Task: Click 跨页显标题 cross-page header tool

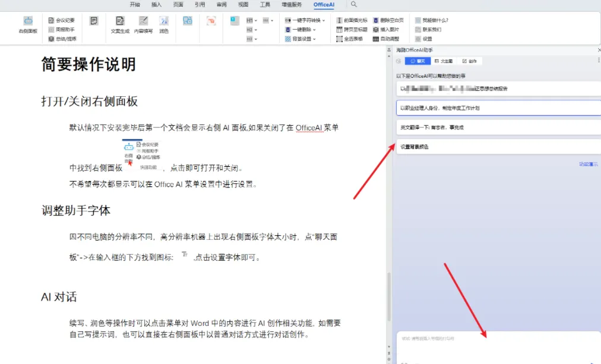Action: (x=352, y=30)
